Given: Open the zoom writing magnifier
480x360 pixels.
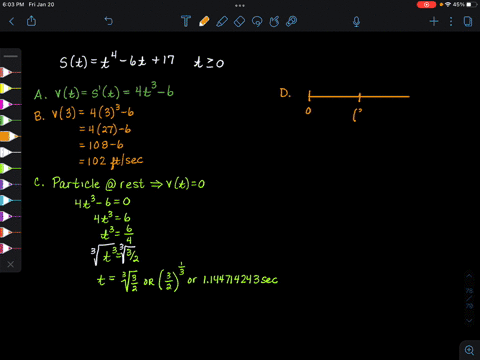Looking at the screenshot, I should (470, 350).
